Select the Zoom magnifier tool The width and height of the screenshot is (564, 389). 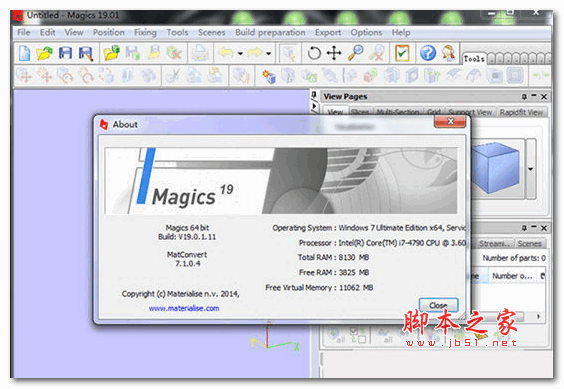pyautogui.click(x=356, y=53)
